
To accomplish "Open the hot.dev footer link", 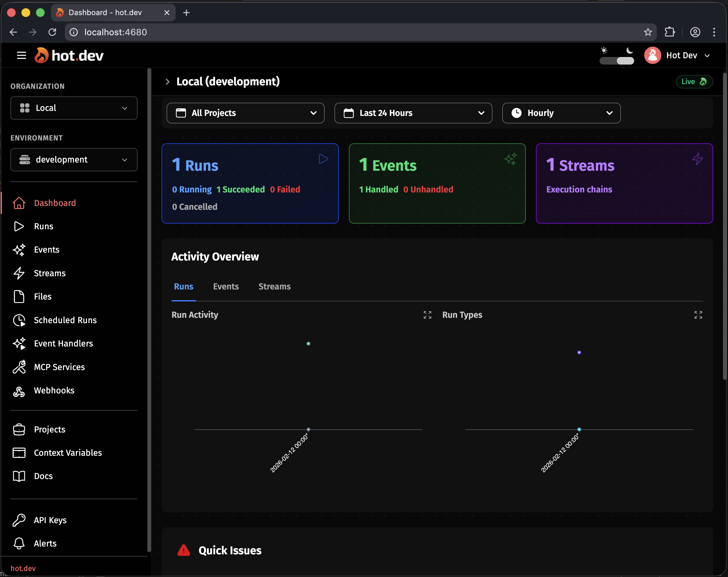I will (23, 568).
